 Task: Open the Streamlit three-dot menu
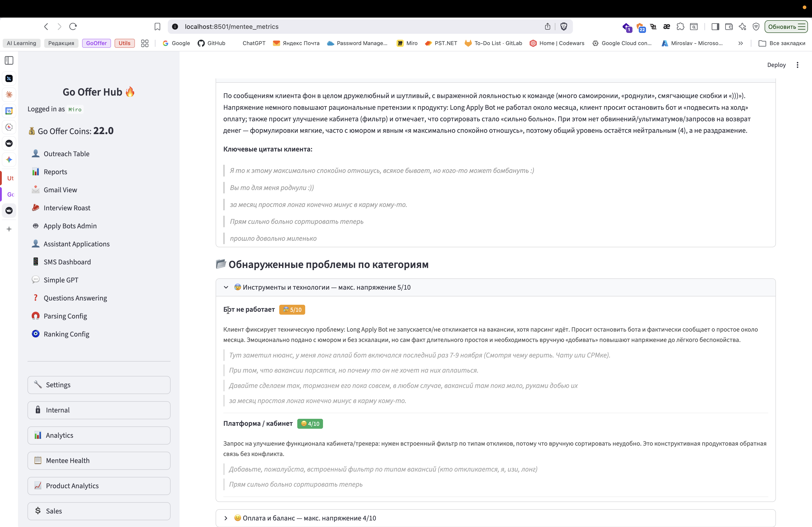tap(797, 65)
